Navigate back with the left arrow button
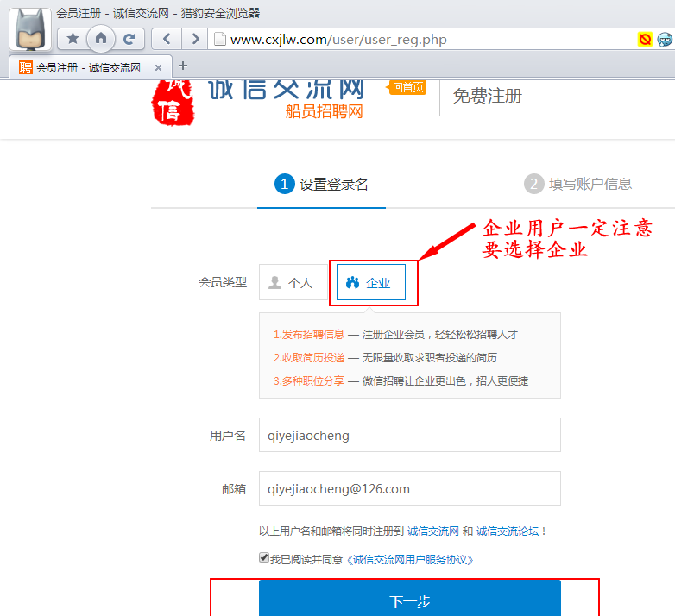The width and height of the screenshot is (675, 616). tap(167, 39)
